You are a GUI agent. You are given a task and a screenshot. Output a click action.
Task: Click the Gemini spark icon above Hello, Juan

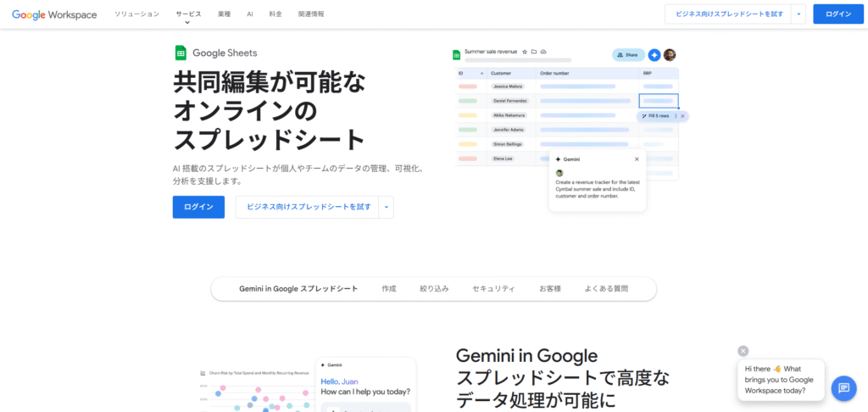click(323, 365)
